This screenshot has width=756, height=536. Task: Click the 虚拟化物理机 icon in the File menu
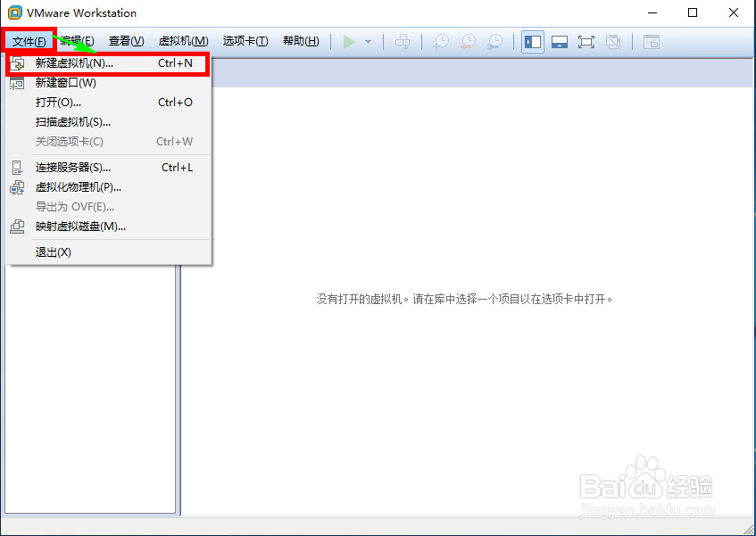pos(16,187)
